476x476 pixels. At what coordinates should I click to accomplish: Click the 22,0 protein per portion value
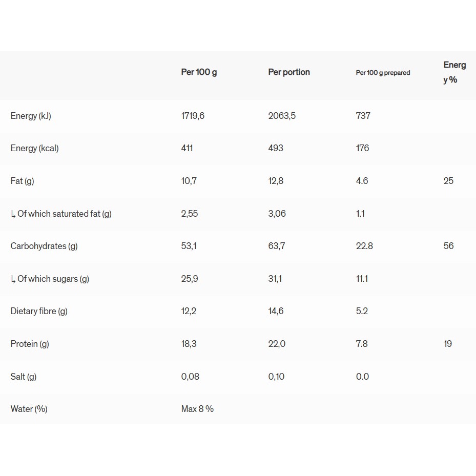pyautogui.click(x=277, y=344)
